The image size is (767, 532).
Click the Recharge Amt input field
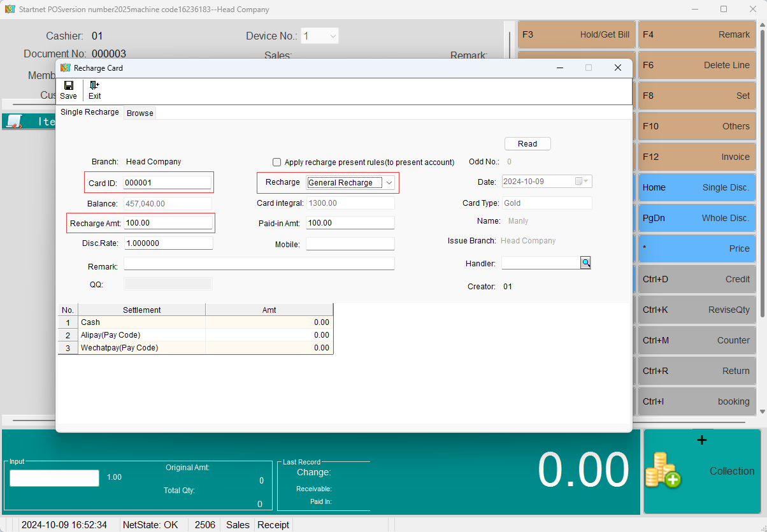click(x=168, y=223)
